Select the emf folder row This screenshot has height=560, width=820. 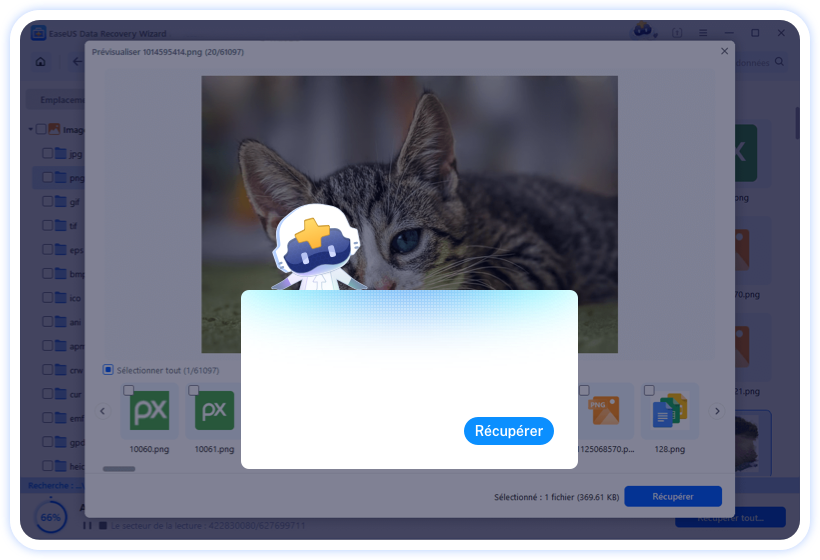click(58, 418)
